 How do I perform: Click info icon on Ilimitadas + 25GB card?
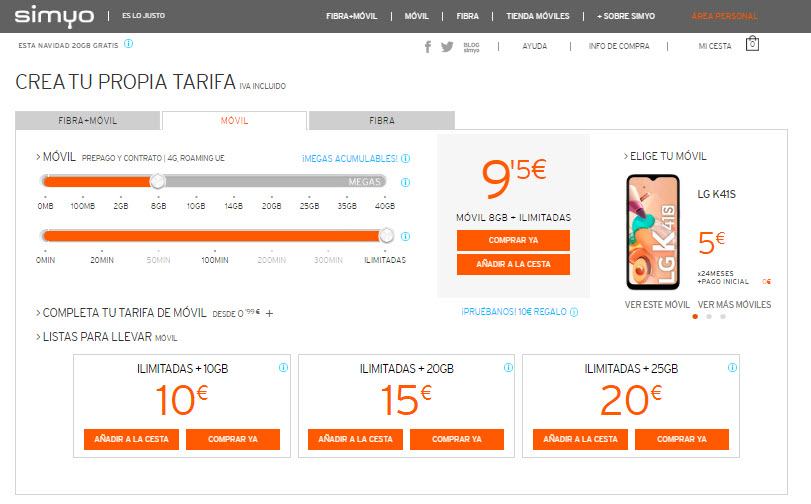click(733, 368)
